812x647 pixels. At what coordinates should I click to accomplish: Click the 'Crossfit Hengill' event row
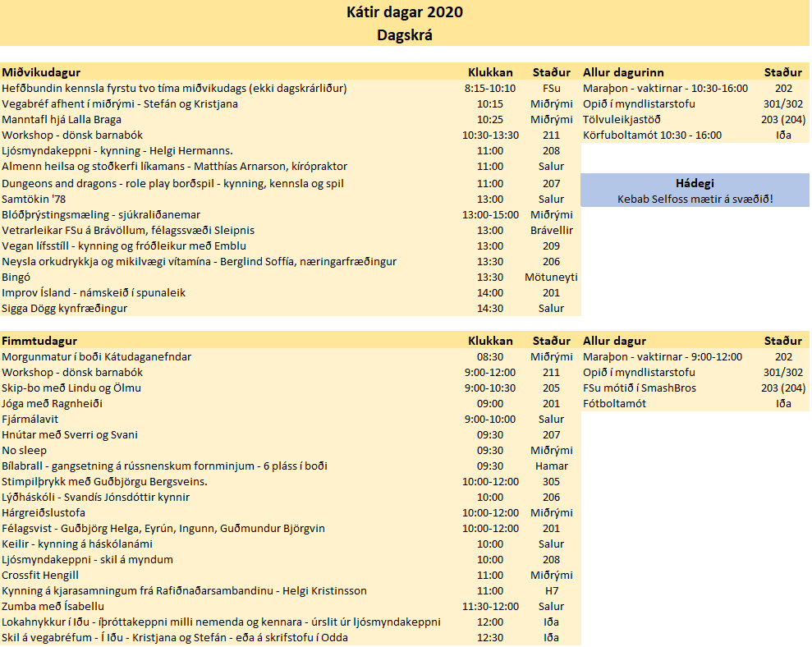point(40,575)
